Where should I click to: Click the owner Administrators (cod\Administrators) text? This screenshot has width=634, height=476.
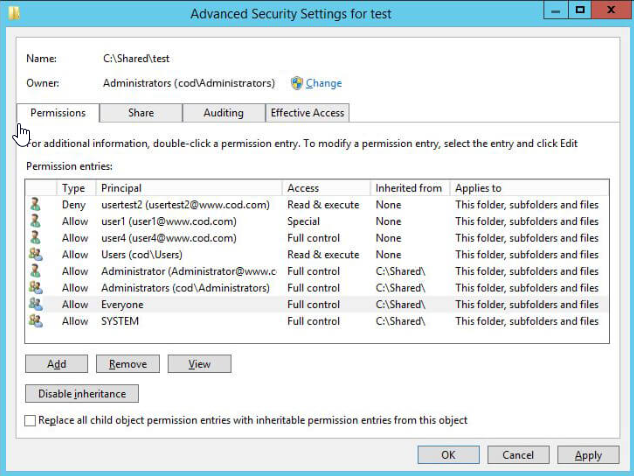click(189, 83)
